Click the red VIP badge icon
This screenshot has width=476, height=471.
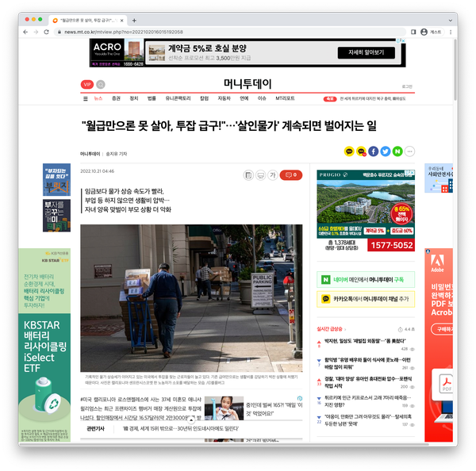coord(87,84)
